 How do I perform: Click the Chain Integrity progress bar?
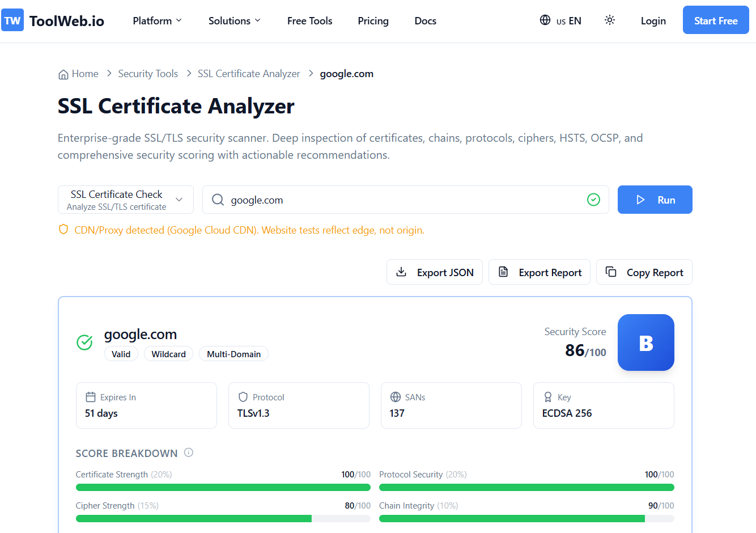[x=526, y=518]
